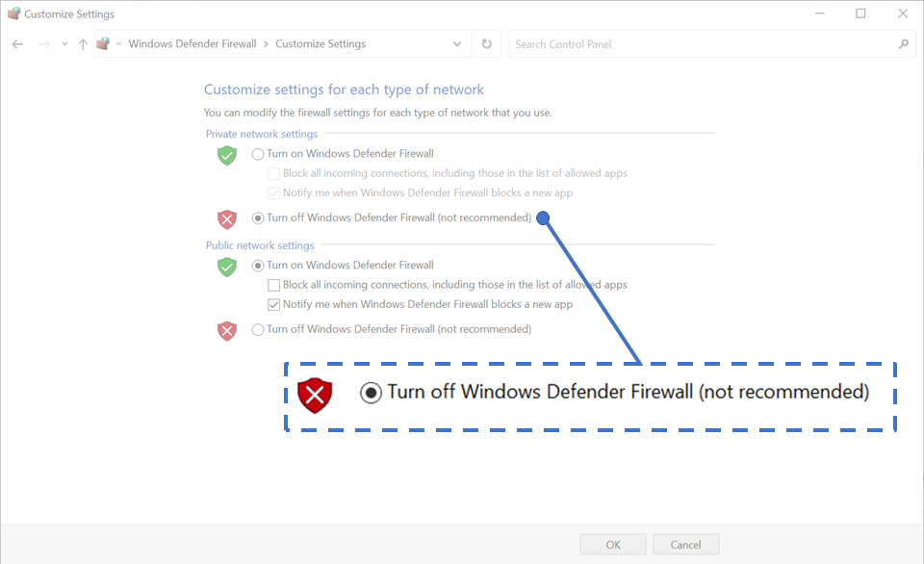Click red shield icon in private settings
Image resolution: width=924 pixels, height=564 pixels.
point(227,219)
